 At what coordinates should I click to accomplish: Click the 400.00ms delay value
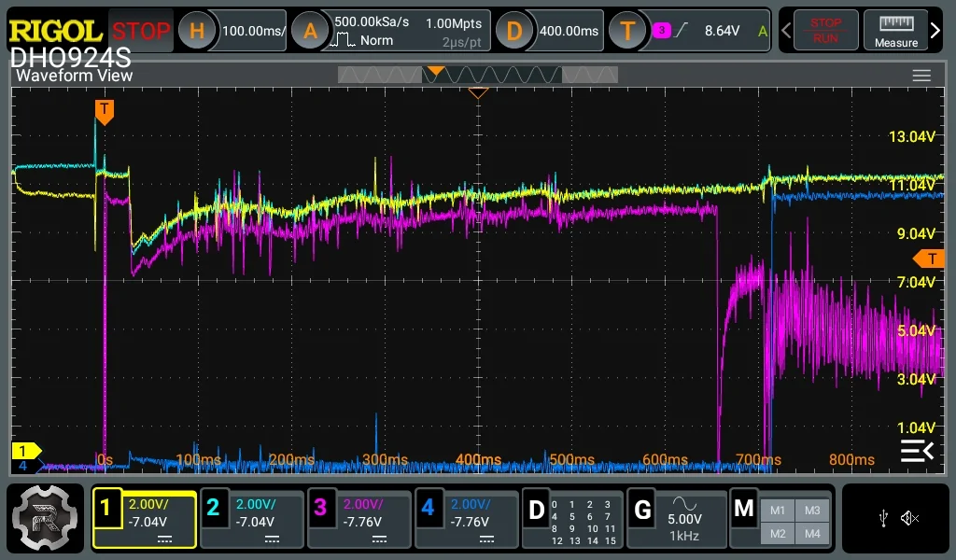coord(569,31)
